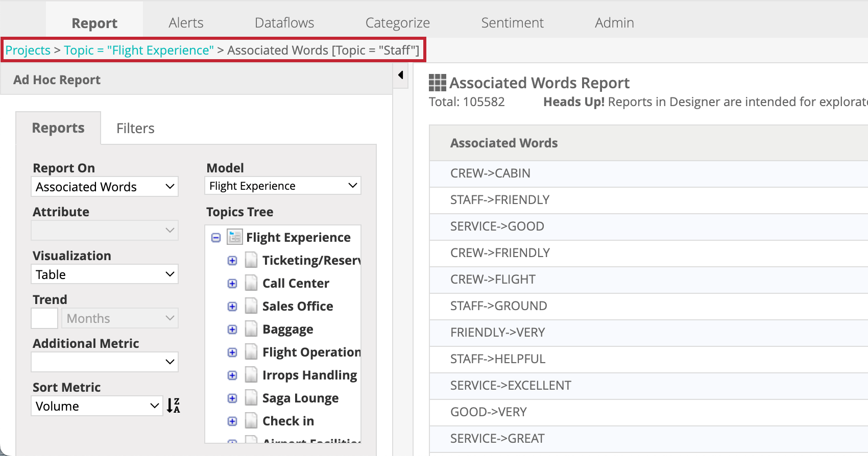Click the Sales Office topic document icon
This screenshot has height=456, width=868.
coord(251,306)
